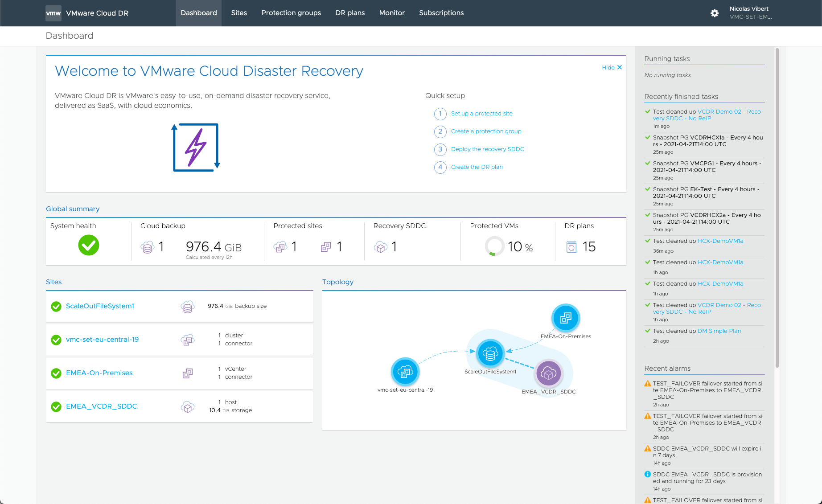Select the ScaleOutFileSystem1 topology node
Viewport: 822px width, 504px height.
pos(490,354)
